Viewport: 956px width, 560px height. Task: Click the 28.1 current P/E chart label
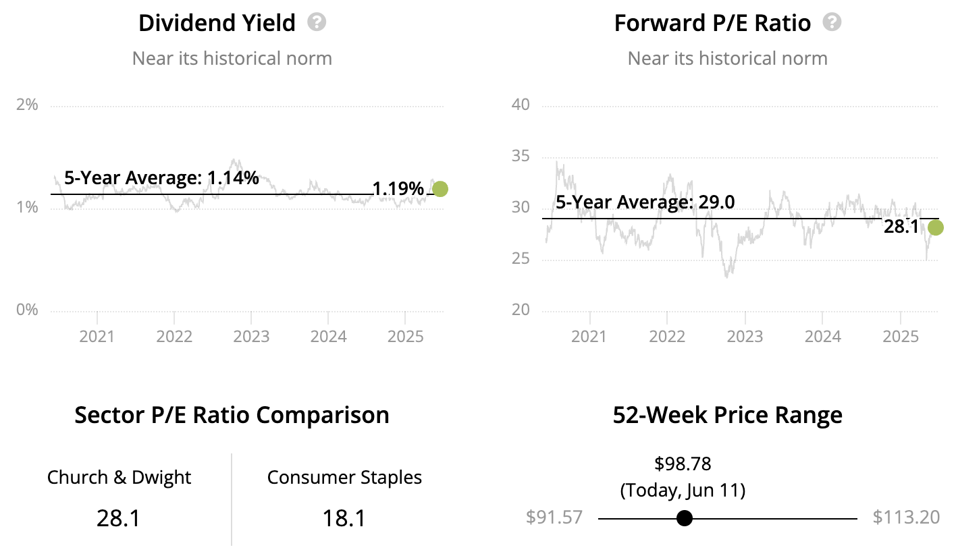pos(901,227)
